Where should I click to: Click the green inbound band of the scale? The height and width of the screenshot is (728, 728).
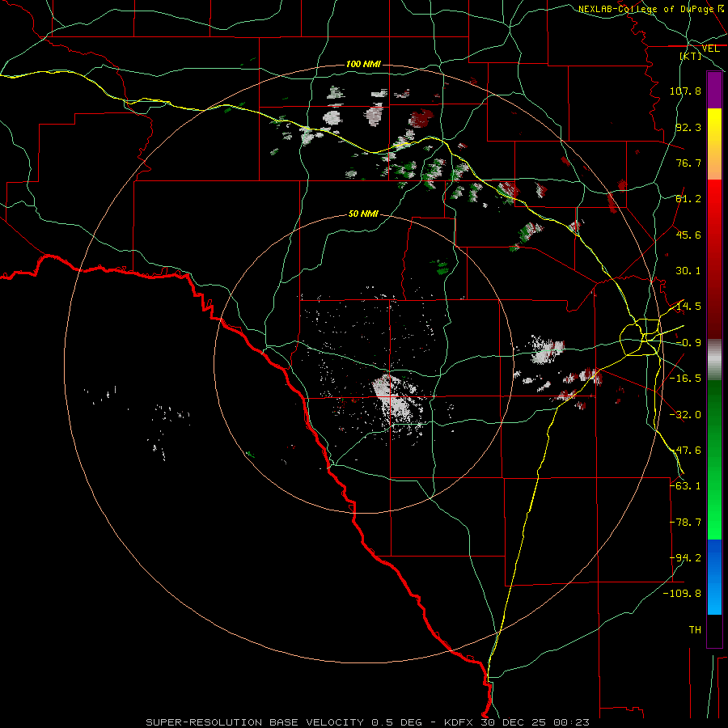click(714, 459)
